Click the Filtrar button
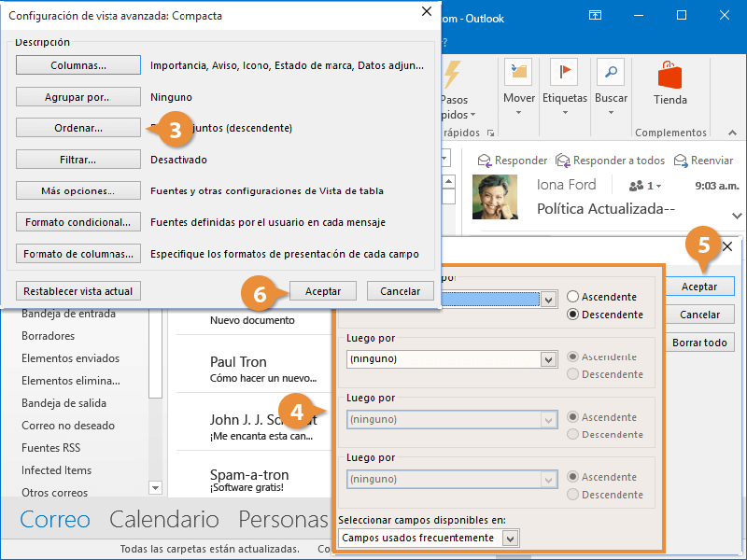 point(78,159)
